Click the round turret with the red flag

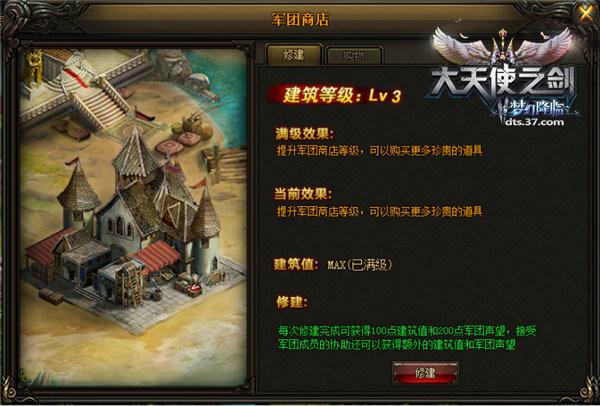pyautogui.click(x=78, y=193)
